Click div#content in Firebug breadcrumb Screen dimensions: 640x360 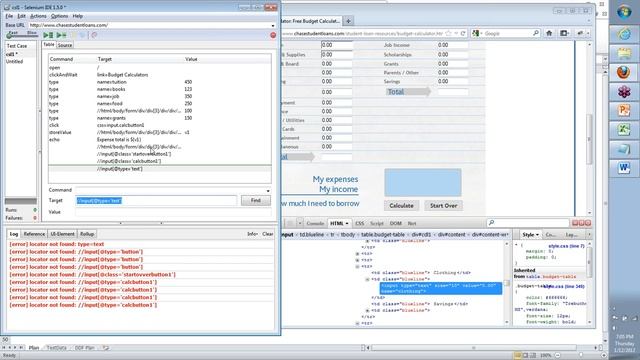(451, 235)
